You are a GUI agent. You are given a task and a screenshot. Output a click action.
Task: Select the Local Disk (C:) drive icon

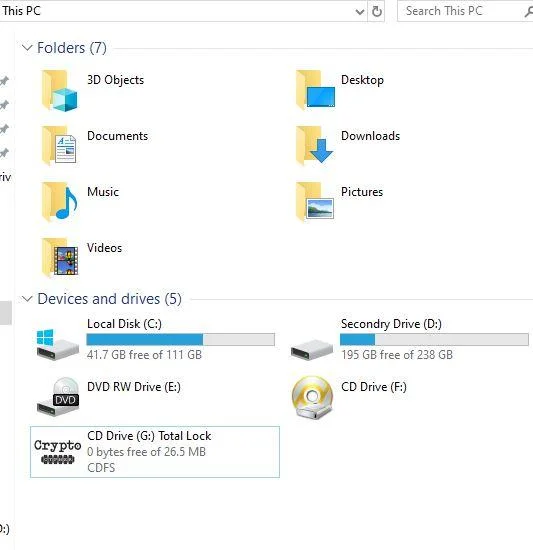[58, 344]
